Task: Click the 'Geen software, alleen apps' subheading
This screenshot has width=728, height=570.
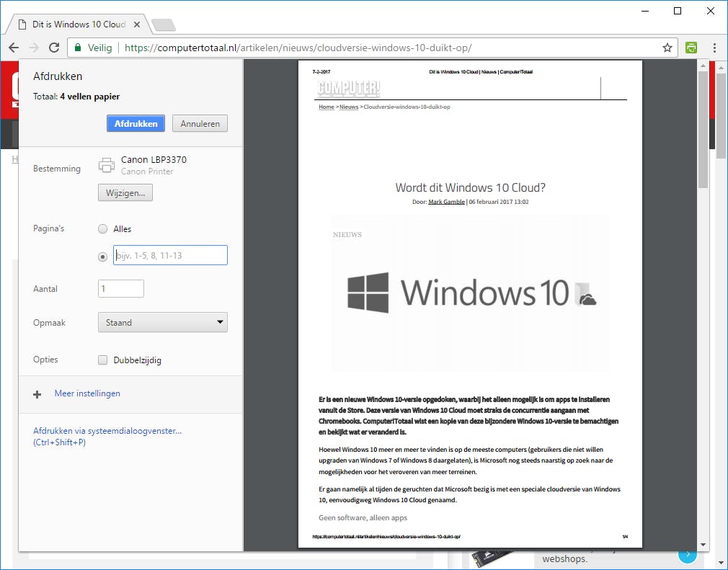Action: point(363,517)
